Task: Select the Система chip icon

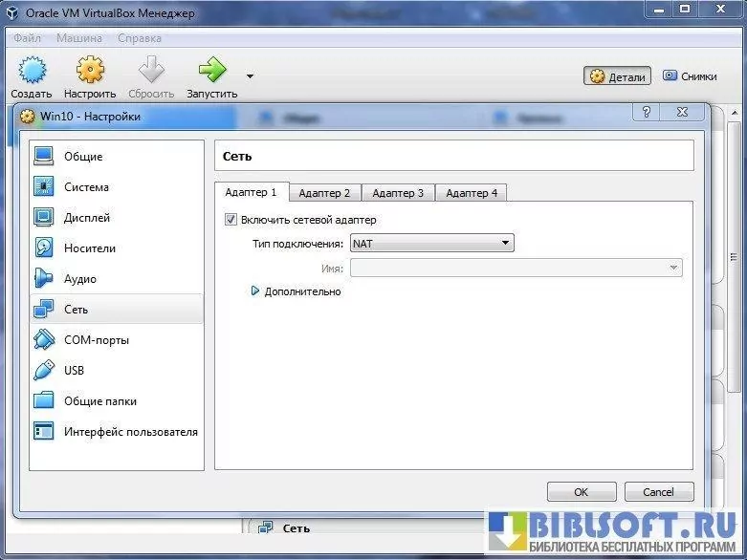Action: (x=45, y=187)
